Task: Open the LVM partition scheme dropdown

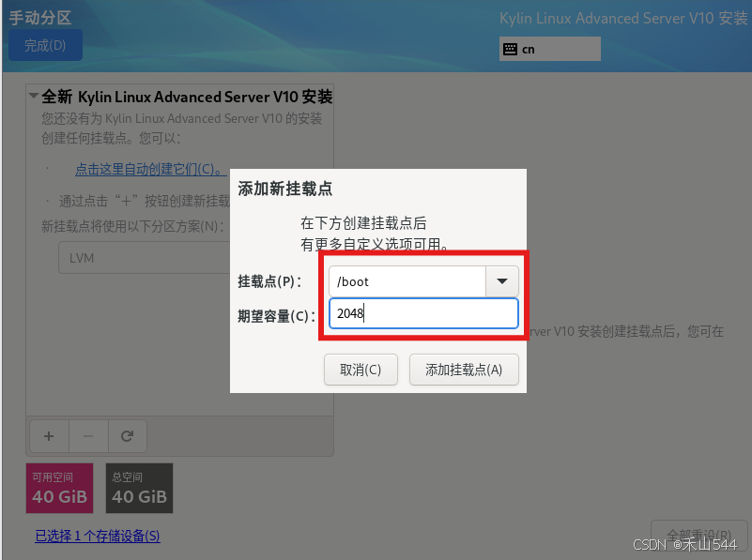Action: pos(145,258)
